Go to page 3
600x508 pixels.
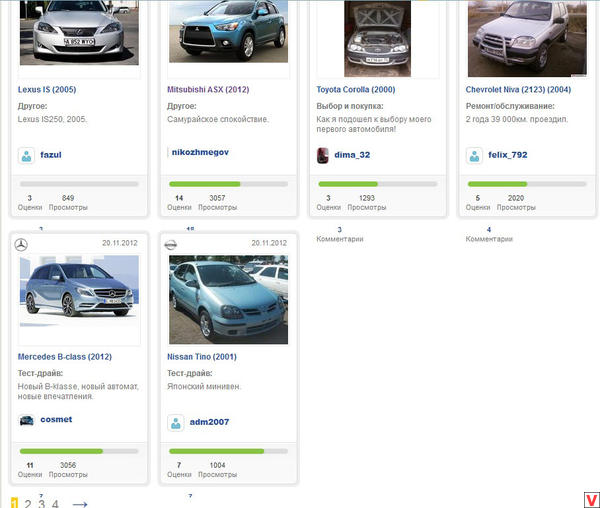41,504
